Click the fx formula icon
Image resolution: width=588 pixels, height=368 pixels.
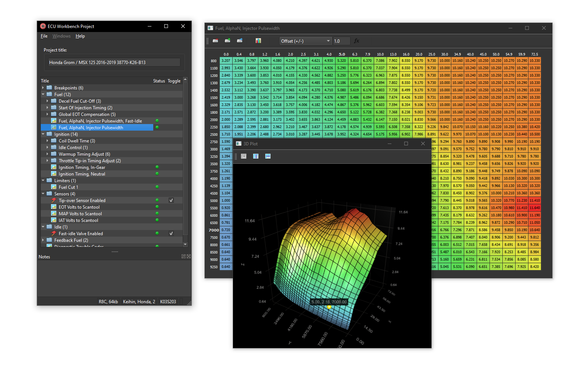(356, 41)
